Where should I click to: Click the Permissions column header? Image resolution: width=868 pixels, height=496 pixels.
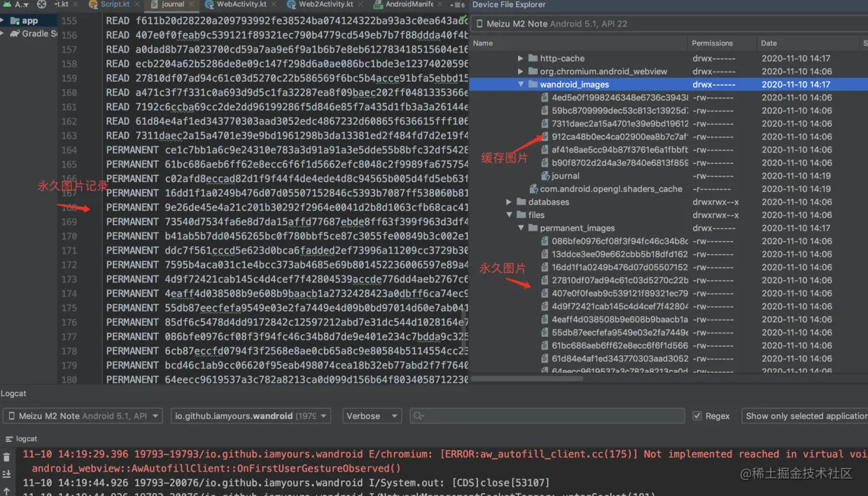pyautogui.click(x=712, y=43)
